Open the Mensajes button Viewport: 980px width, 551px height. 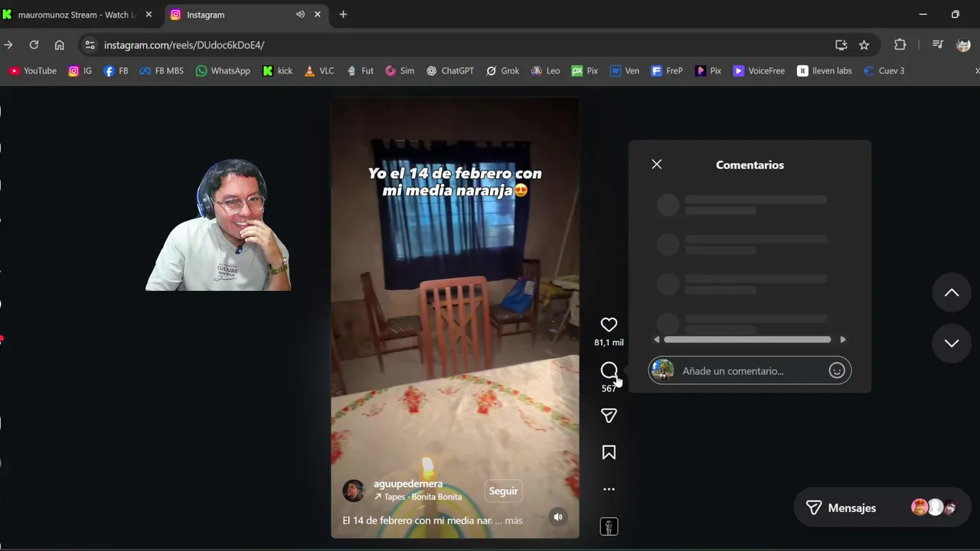[882, 507]
